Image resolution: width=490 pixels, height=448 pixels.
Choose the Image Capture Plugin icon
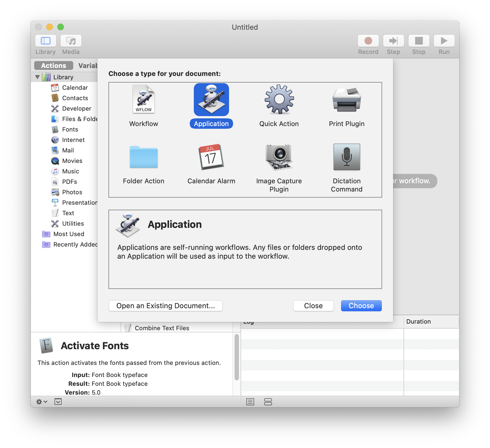coord(279,157)
